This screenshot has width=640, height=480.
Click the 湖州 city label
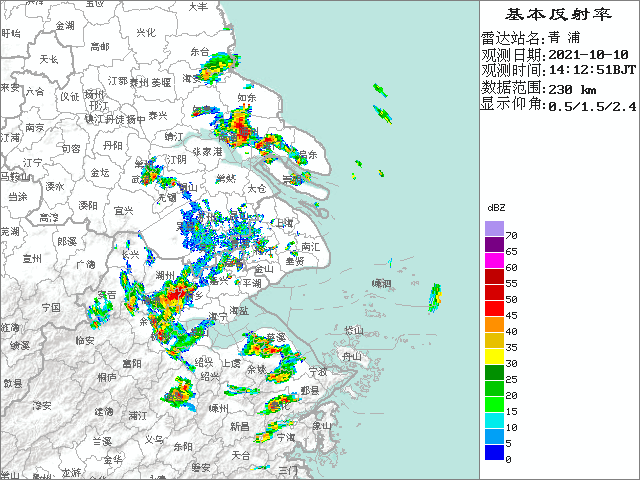[165, 274]
